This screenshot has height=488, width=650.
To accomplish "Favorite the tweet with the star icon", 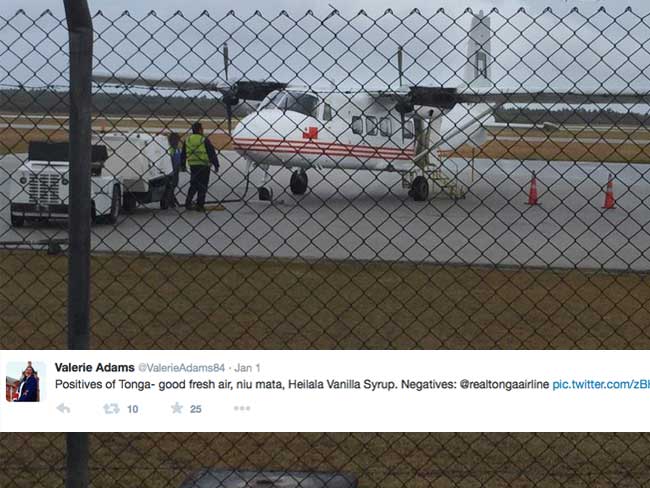I will tap(177, 408).
